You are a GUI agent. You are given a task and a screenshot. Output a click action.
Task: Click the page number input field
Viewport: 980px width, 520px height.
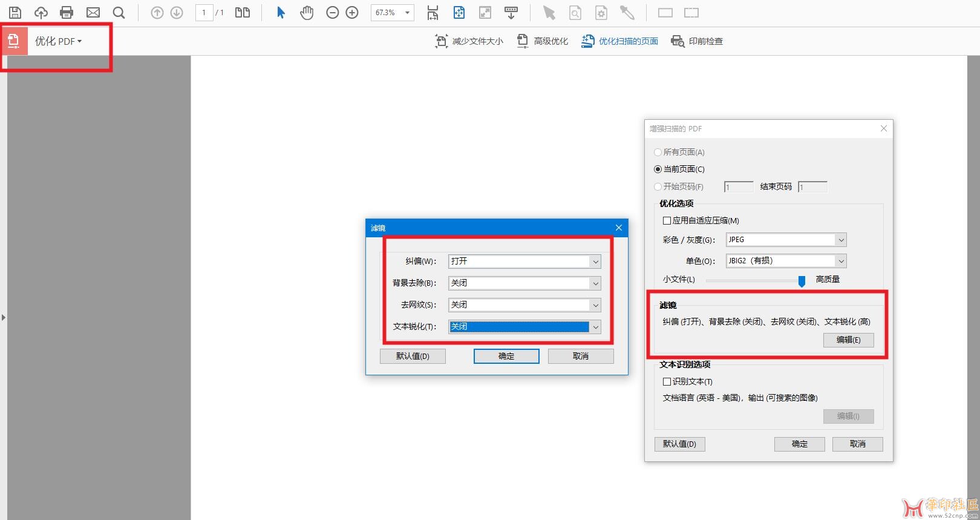coord(204,13)
